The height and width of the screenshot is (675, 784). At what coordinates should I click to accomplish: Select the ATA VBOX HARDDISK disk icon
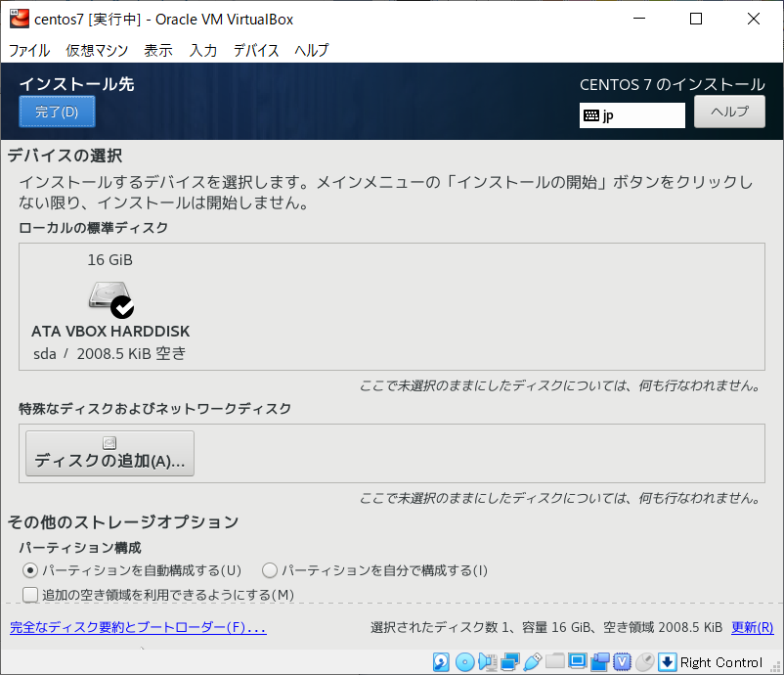point(111,299)
